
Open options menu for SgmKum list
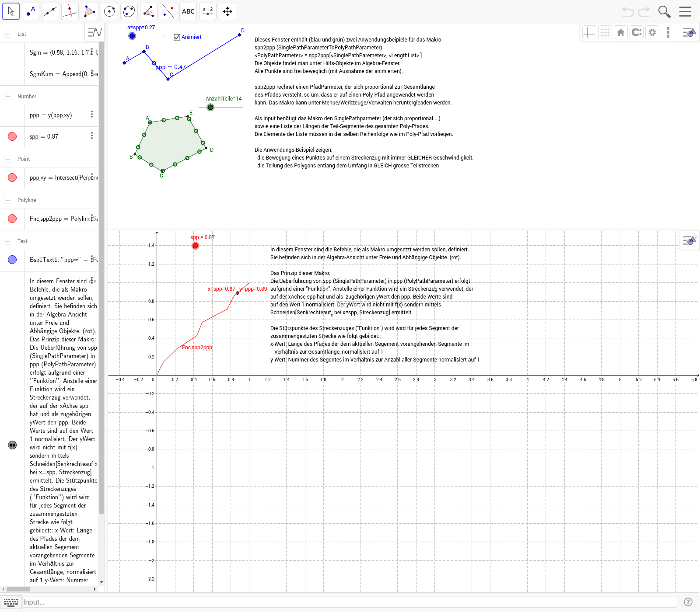[92, 73]
